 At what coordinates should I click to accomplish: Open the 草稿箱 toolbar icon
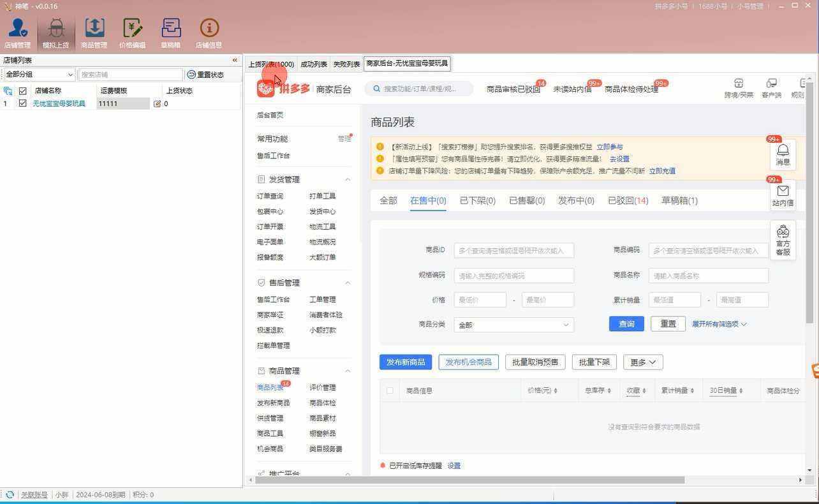[x=171, y=33]
